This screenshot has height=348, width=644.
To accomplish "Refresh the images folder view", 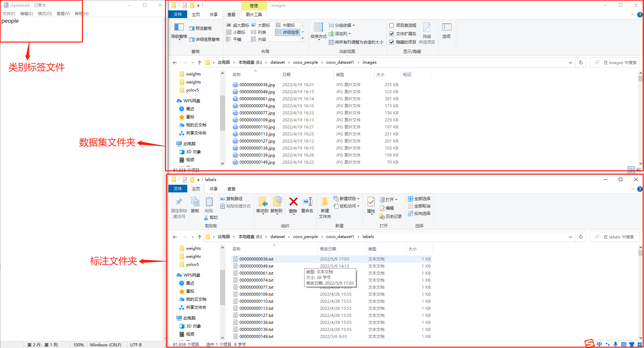I will (581, 62).
